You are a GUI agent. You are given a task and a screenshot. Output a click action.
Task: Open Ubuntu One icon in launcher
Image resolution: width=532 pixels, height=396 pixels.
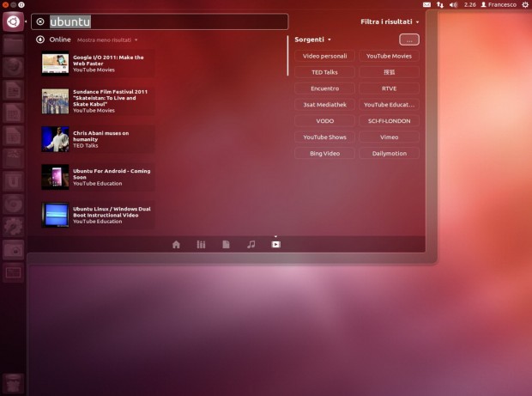coord(13,181)
